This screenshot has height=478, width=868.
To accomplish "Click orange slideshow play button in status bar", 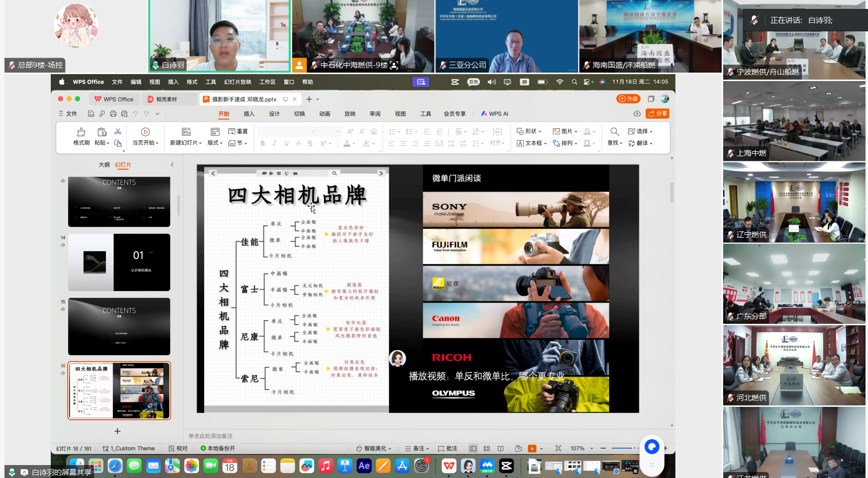I will [x=532, y=449].
